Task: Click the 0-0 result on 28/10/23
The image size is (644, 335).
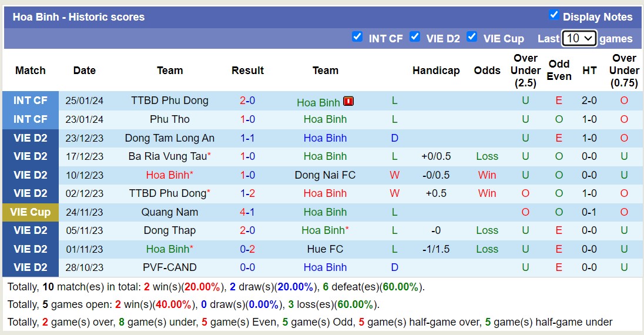Action: click(247, 267)
